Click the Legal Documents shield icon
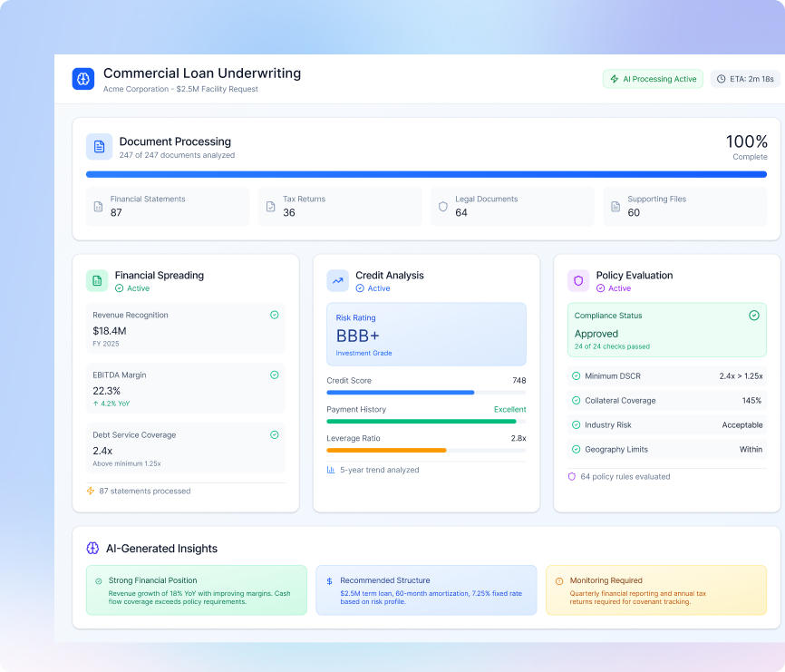This screenshot has width=785, height=672. coord(442,207)
